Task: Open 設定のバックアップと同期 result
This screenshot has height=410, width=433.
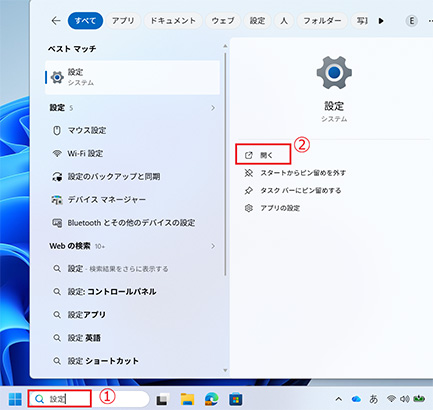Action: click(x=133, y=176)
